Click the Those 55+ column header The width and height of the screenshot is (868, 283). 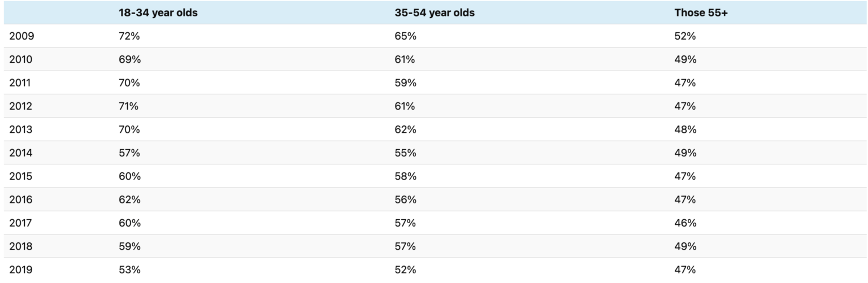(x=701, y=12)
